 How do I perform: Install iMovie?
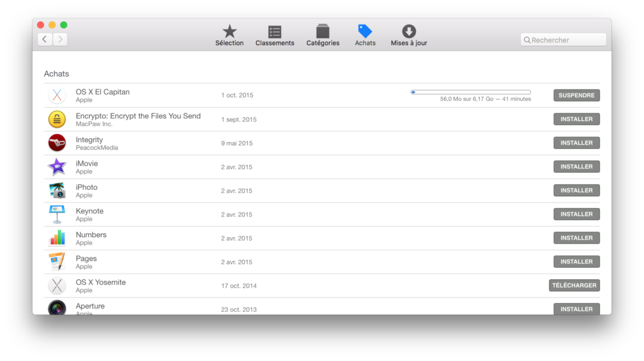[576, 167]
